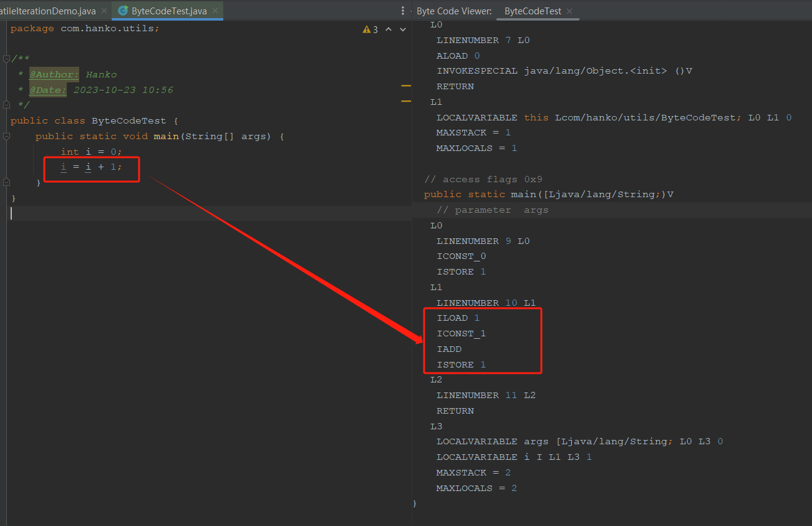Click the ISTORE 1 line inside red box

[x=460, y=364]
